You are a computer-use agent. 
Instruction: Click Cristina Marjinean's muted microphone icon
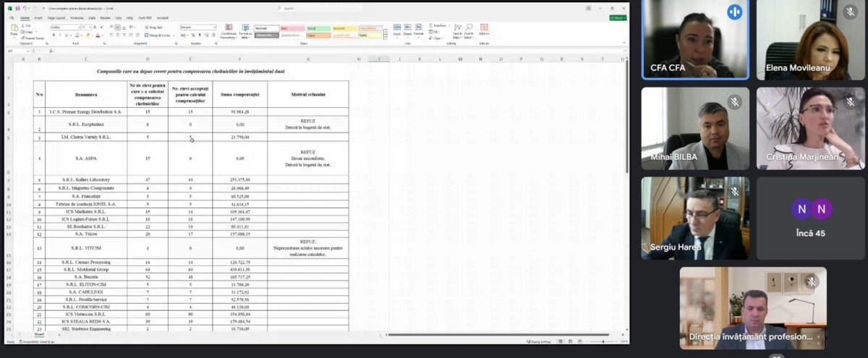(850, 102)
